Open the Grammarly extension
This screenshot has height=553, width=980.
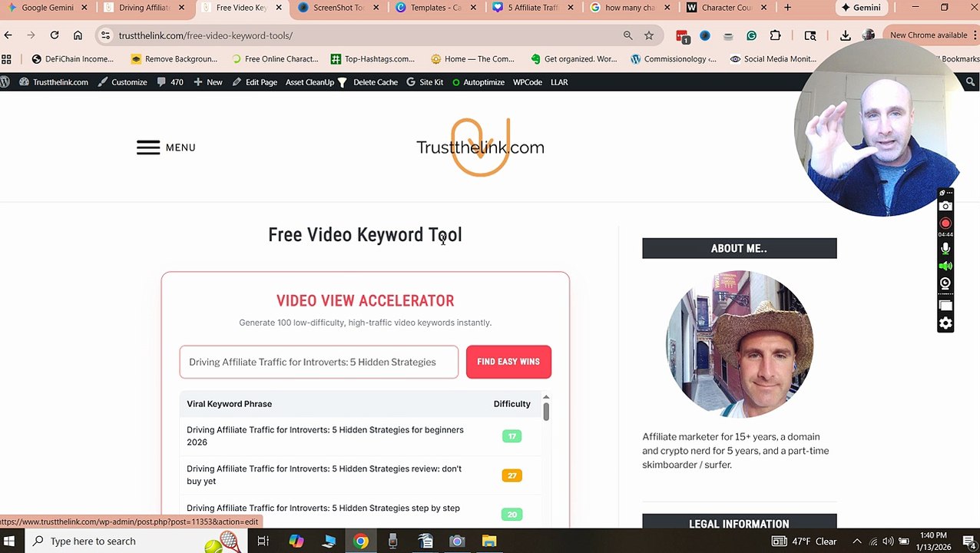tap(752, 35)
